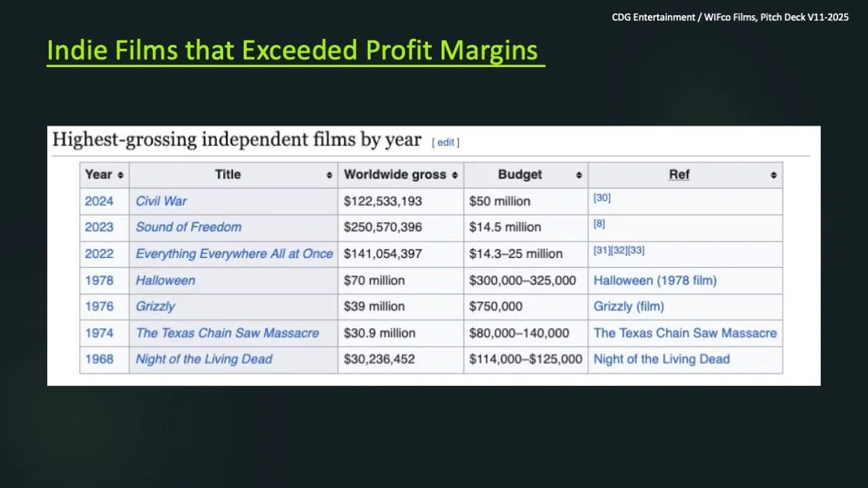Open the 2023 year link
The height and width of the screenshot is (488, 868).
(99, 227)
